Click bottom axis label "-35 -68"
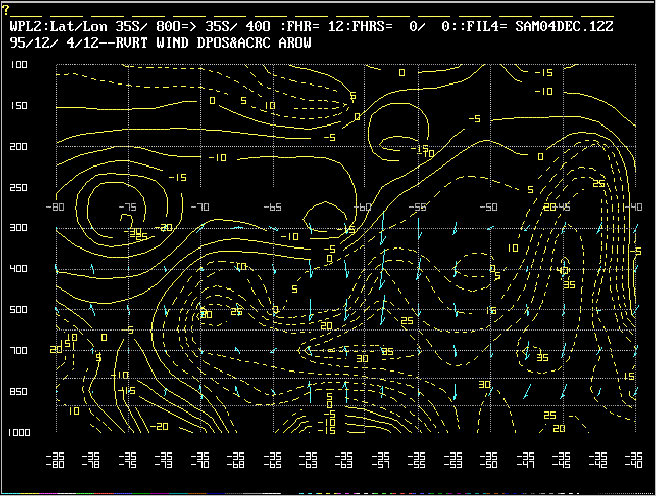This screenshot has width=656, height=496. pyautogui.click(x=236, y=460)
